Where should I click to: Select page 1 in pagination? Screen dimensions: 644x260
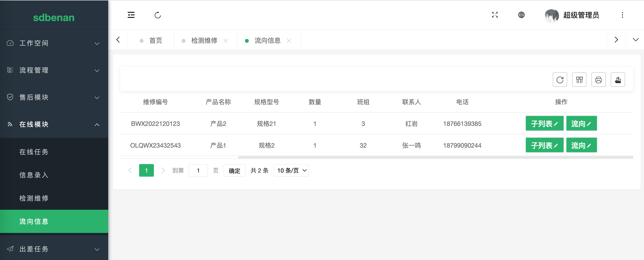(x=146, y=171)
